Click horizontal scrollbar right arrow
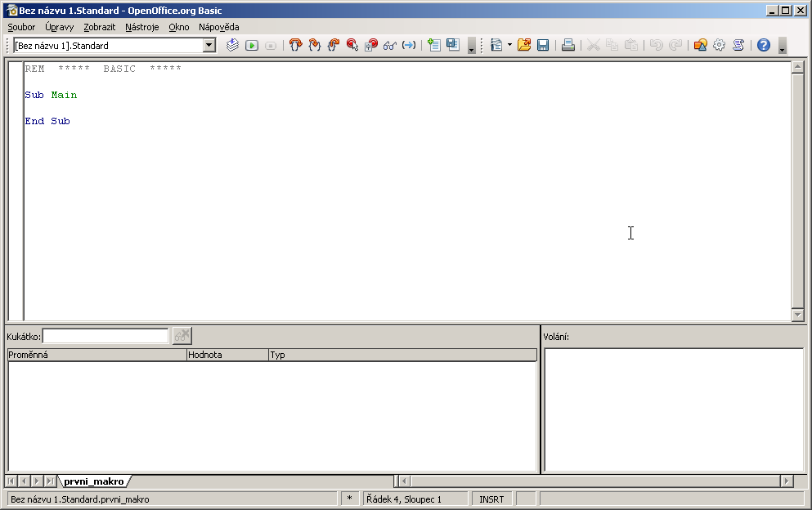Viewport: 812px width, 510px height. point(787,481)
